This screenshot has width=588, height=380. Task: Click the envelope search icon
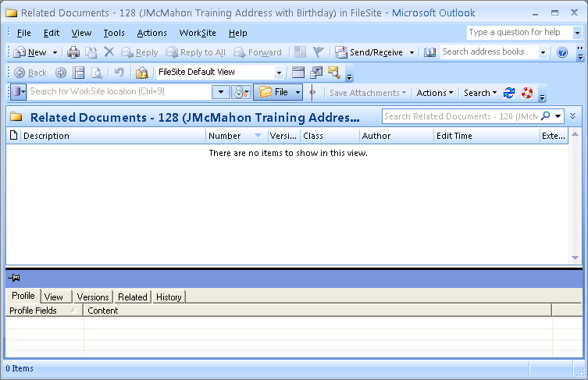(x=333, y=73)
